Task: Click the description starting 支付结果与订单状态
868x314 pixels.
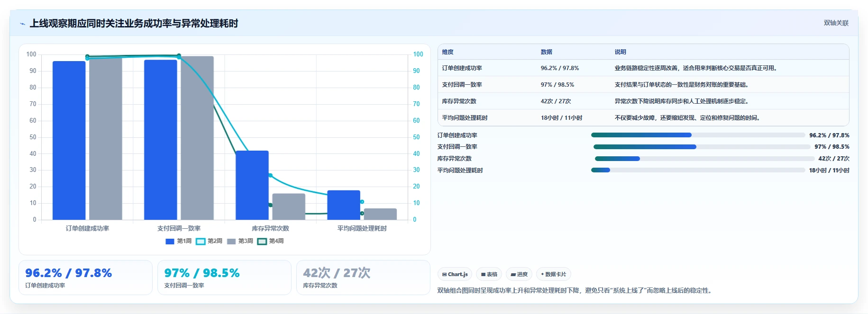Action: coord(682,85)
